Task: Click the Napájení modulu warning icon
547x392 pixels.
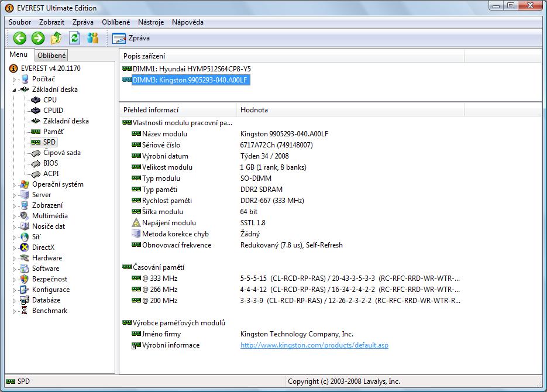Action: pos(136,222)
